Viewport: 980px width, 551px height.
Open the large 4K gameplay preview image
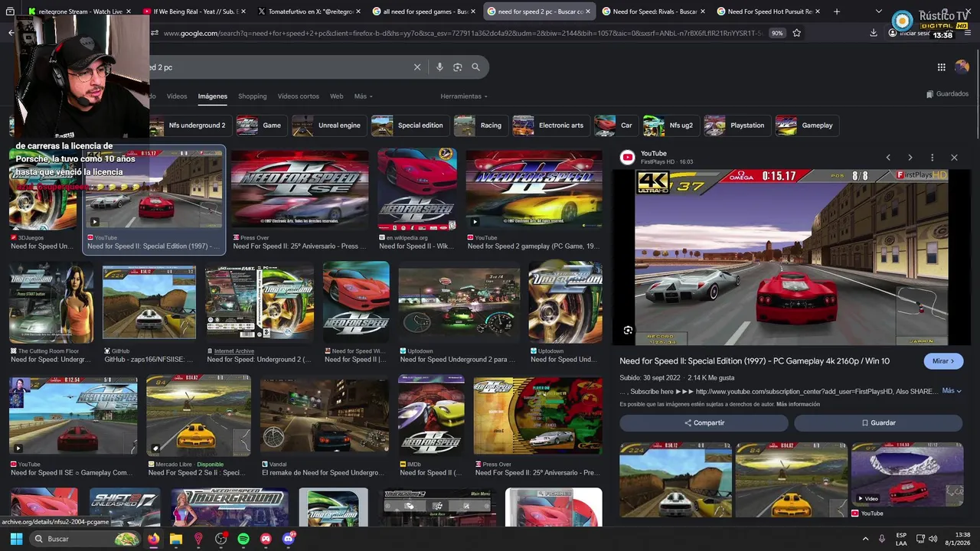coord(792,257)
